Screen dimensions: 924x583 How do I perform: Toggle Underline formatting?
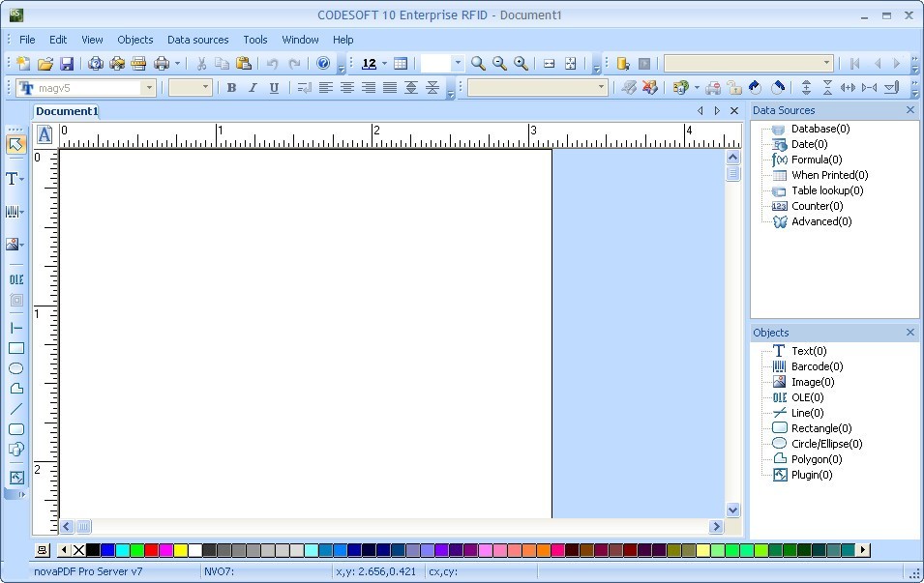pos(274,88)
